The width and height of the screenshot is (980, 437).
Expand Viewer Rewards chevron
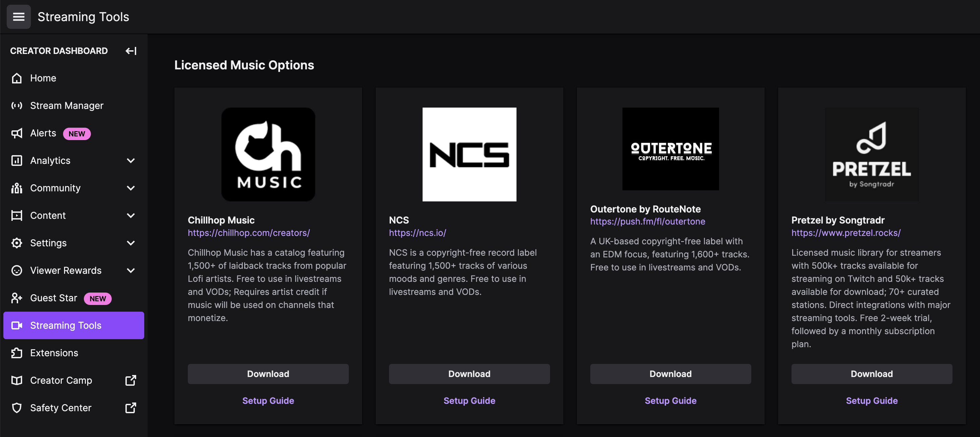pos(130,270)
